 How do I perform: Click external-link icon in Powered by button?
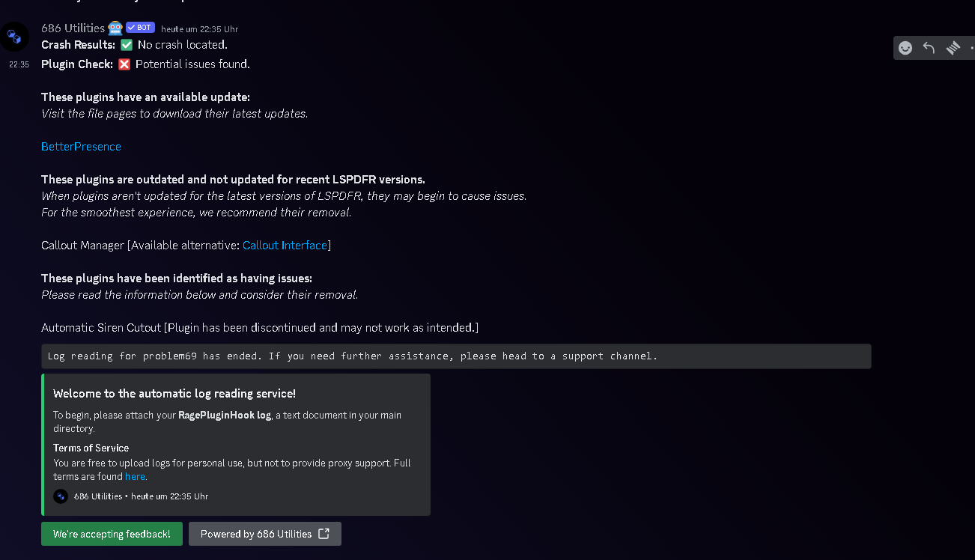(x=324, y=534)
